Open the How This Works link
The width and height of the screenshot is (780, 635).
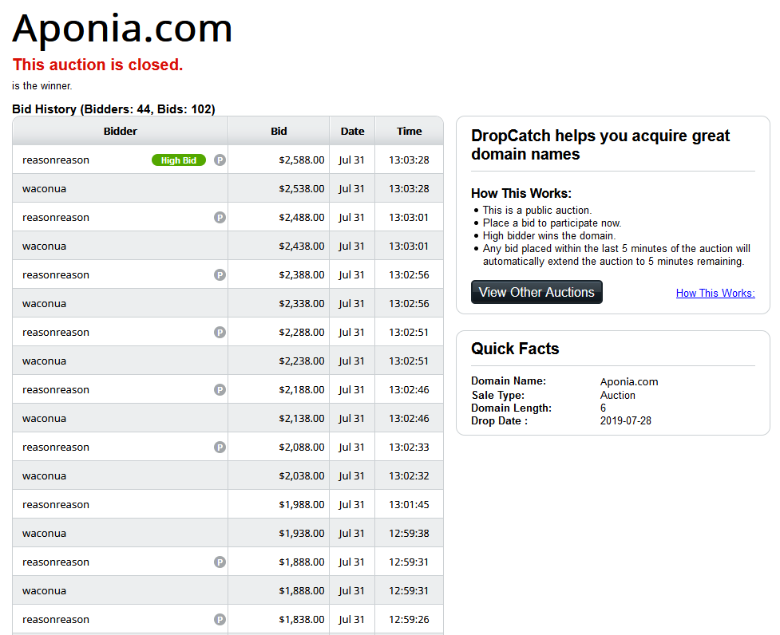pyautogui.click(x=715, y=293)
